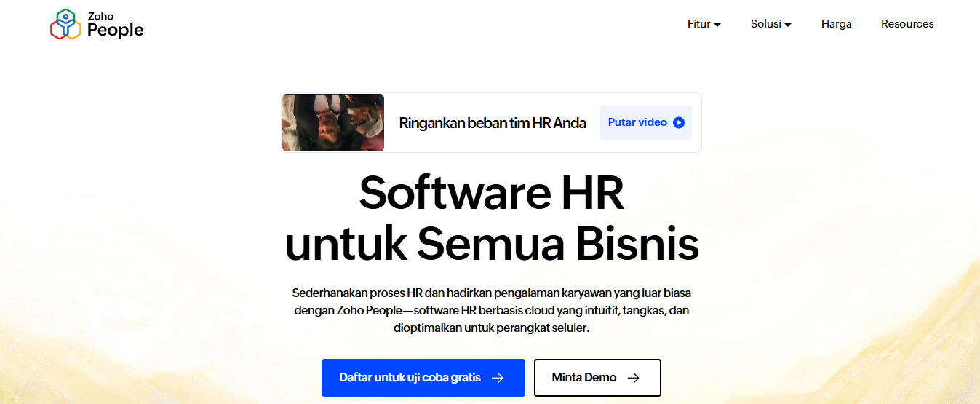Click the Zoho People logo icon
Screen dimensions: 980x404
click(65, 24)
